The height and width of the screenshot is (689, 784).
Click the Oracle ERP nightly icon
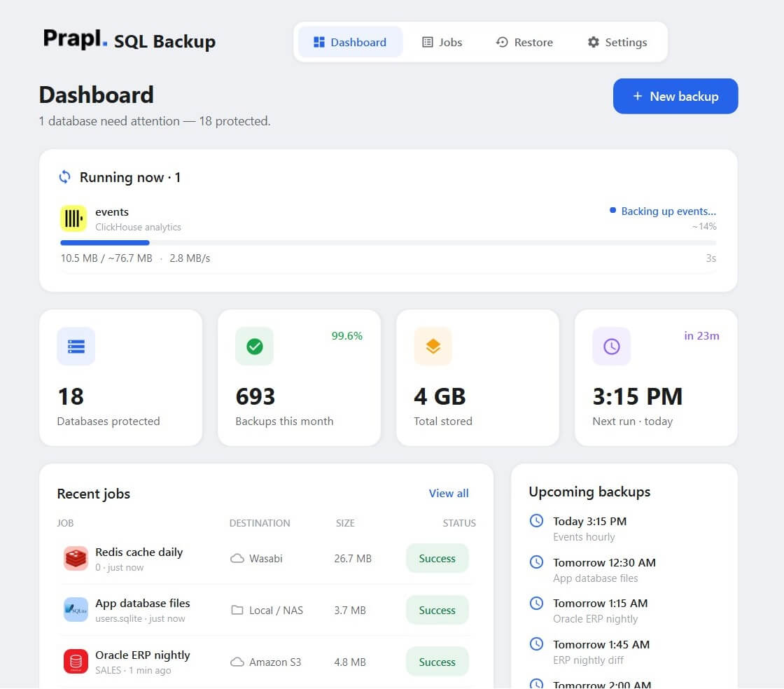tap(76, 662)
